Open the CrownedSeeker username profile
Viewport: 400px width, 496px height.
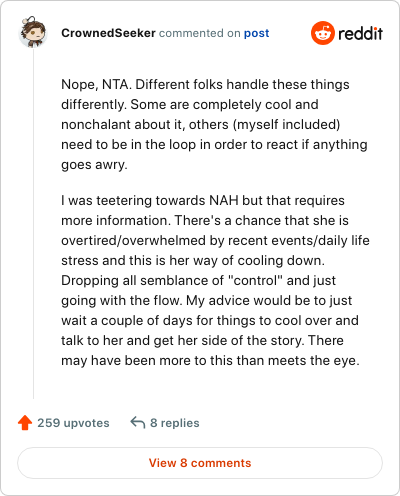pyautogui.click(x=108, y=33)
